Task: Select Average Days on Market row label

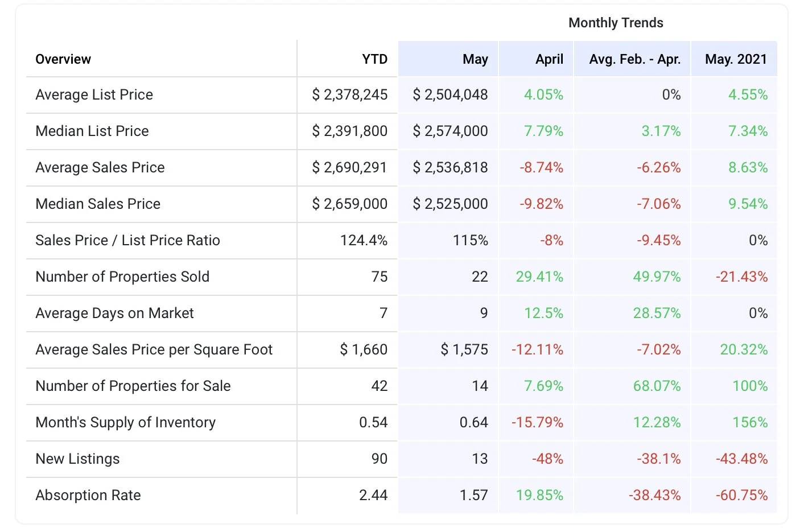Action: (114, 313)
